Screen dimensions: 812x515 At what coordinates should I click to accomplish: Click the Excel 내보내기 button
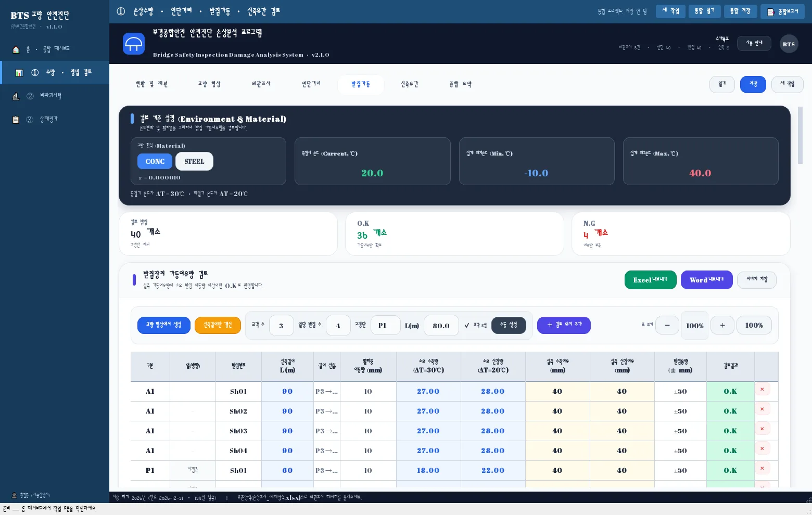click(x=651, y=280)
